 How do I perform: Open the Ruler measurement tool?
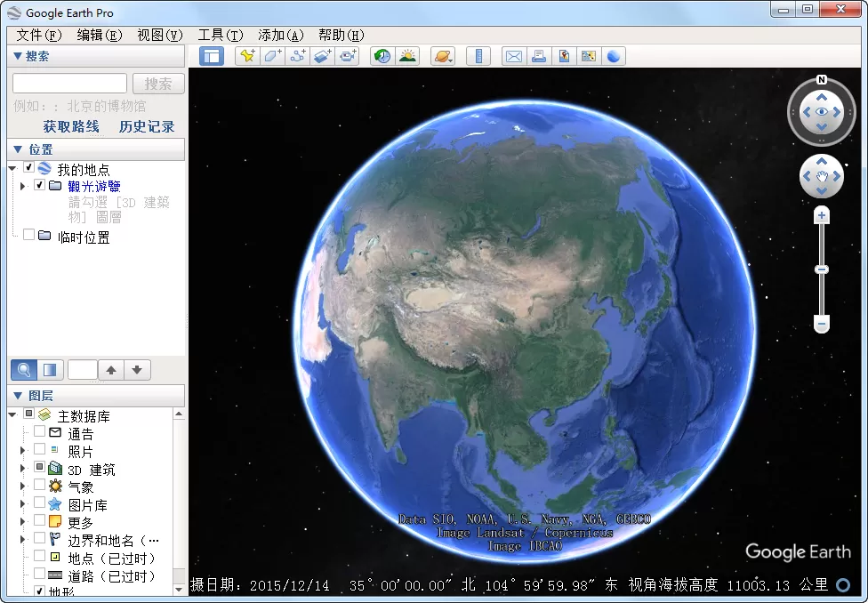pos(478,56)
